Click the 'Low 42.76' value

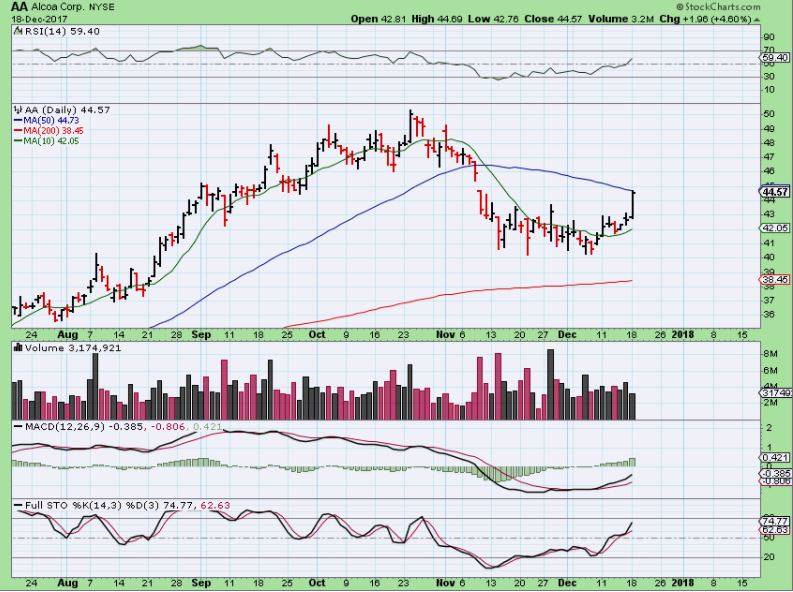[x=492, y=19]
